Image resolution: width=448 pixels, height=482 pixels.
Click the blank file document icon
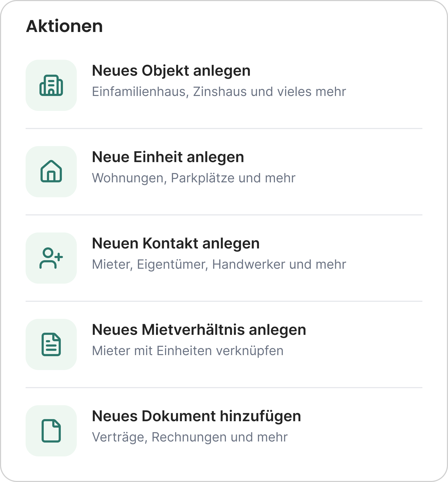[51, 431]
